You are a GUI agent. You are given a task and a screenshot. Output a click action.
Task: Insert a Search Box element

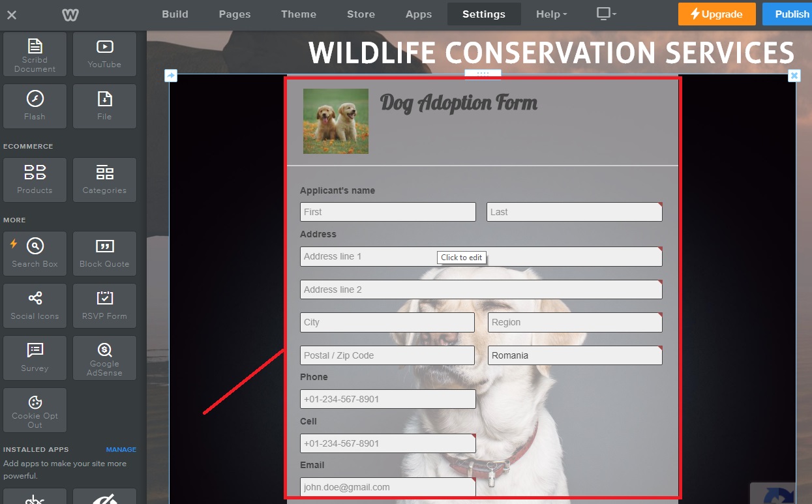(35, 254)
